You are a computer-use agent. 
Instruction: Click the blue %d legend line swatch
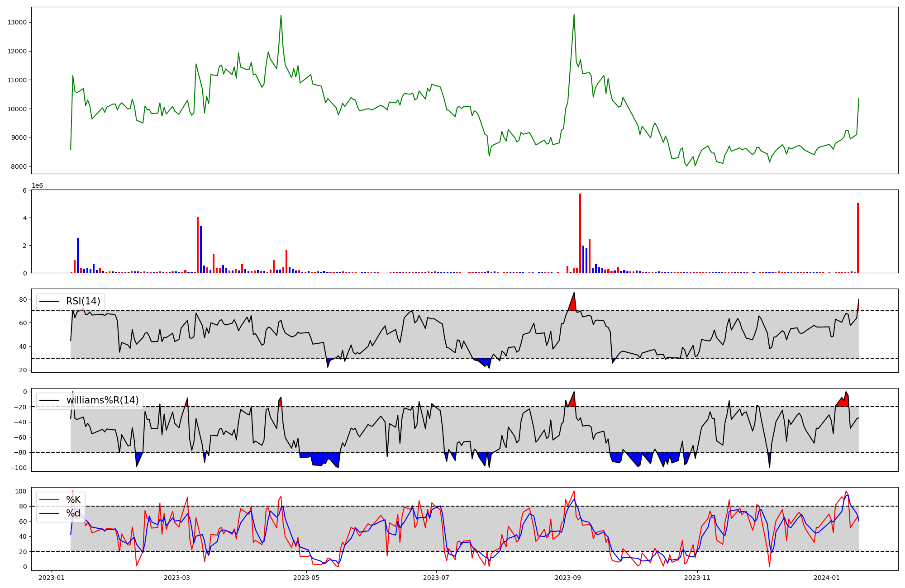(49, 513)
